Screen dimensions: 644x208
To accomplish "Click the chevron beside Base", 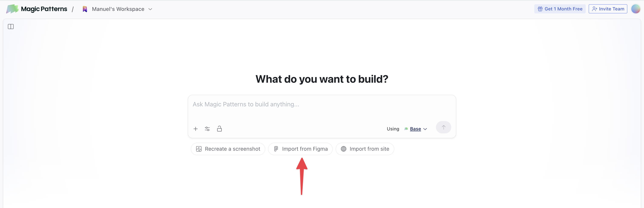I will (x=425, y=129).
